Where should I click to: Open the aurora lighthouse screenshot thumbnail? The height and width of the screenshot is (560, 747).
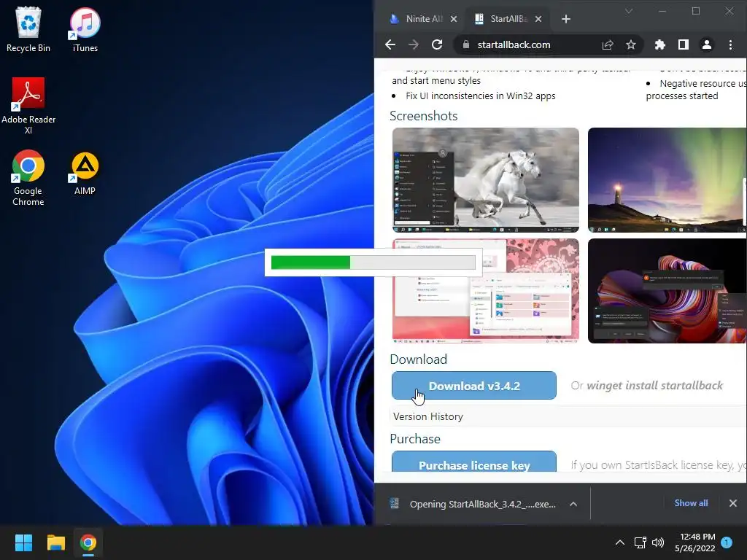[667, 180]
